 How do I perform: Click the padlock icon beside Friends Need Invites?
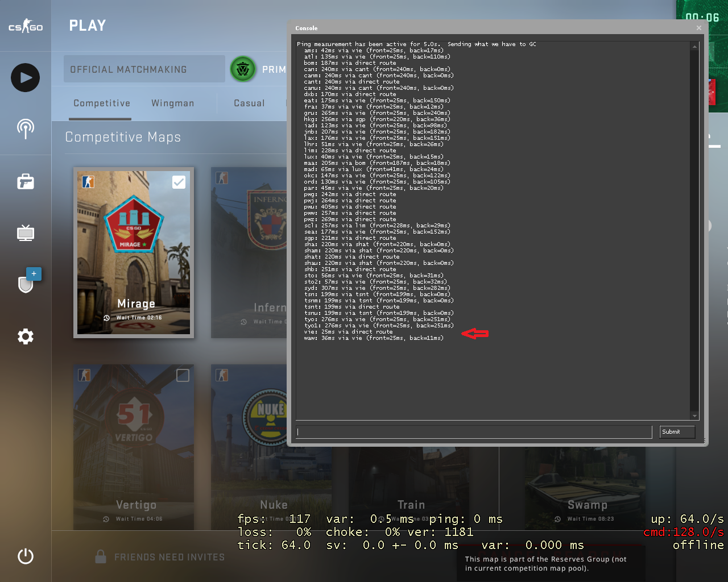click(x=101, y=556)
